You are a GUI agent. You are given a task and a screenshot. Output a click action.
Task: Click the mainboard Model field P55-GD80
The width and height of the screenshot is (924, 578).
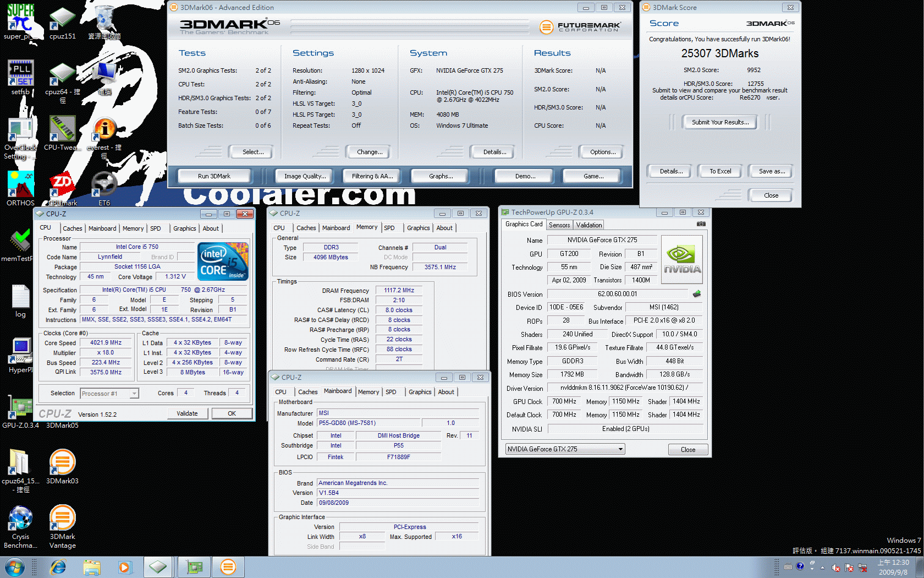click(x=369, y=423)
